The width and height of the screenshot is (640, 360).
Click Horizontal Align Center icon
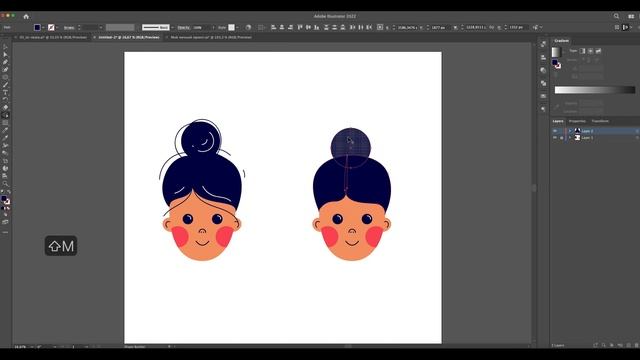pyautogui.click(x=282, y=27)
